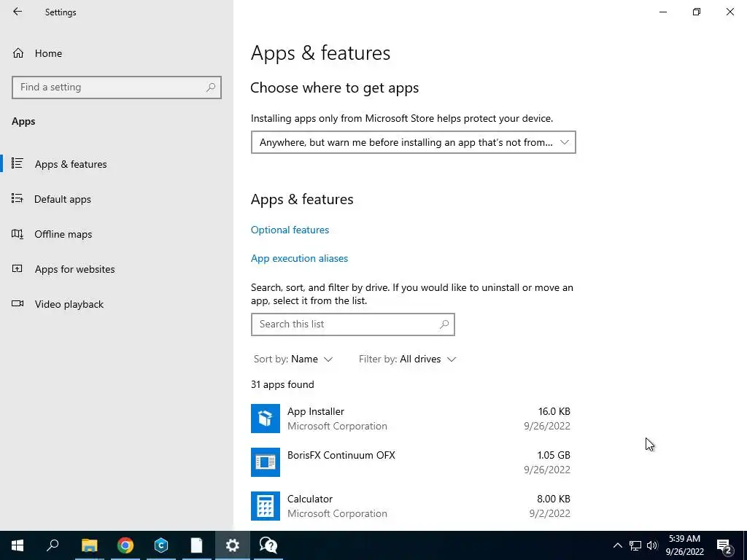Select Apps & features in the sidebar
The width and height of the screenshot is (747, 560).
point(71,164)
